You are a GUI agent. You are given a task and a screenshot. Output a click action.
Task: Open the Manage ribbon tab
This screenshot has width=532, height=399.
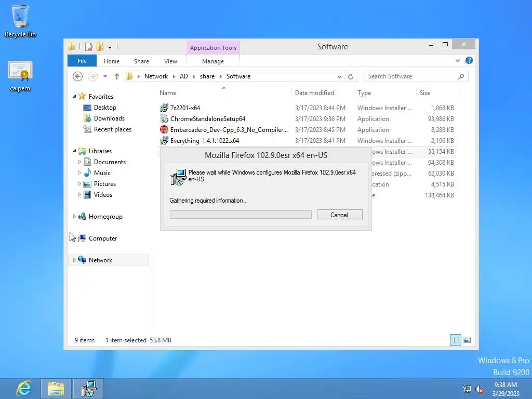[x=213, y=61]
